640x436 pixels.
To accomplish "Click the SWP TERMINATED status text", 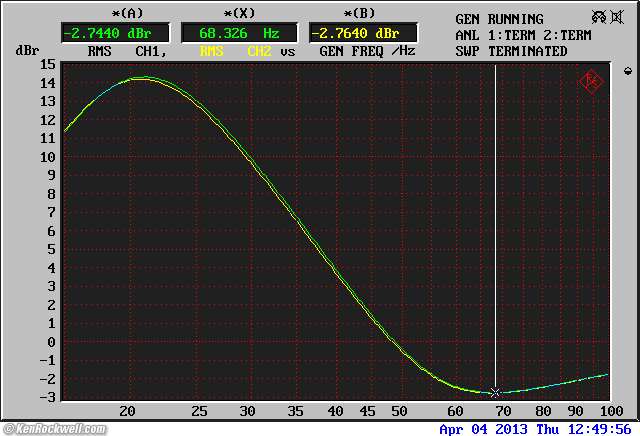I will click(511, 51).
